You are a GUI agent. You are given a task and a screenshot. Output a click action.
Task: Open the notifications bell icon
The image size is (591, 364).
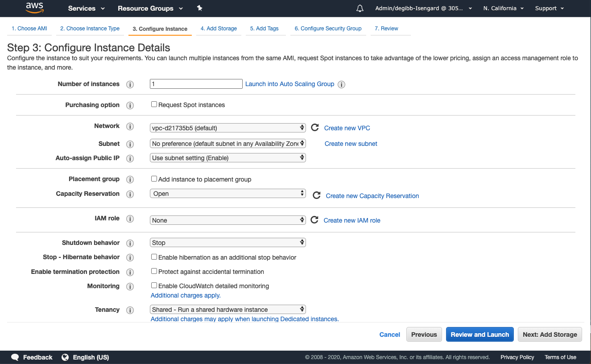click(x=360, y=8)
